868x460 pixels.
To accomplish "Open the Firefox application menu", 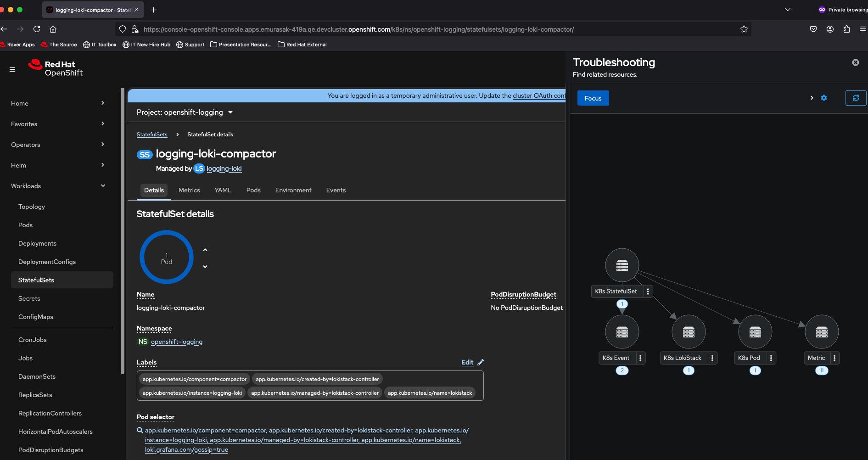I will 863,29.
